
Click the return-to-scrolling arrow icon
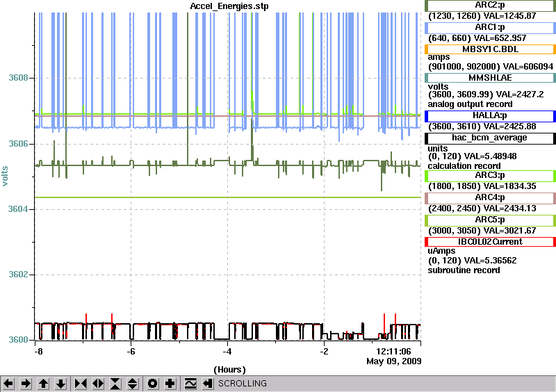pyautogui.click(x=207, y=384)
